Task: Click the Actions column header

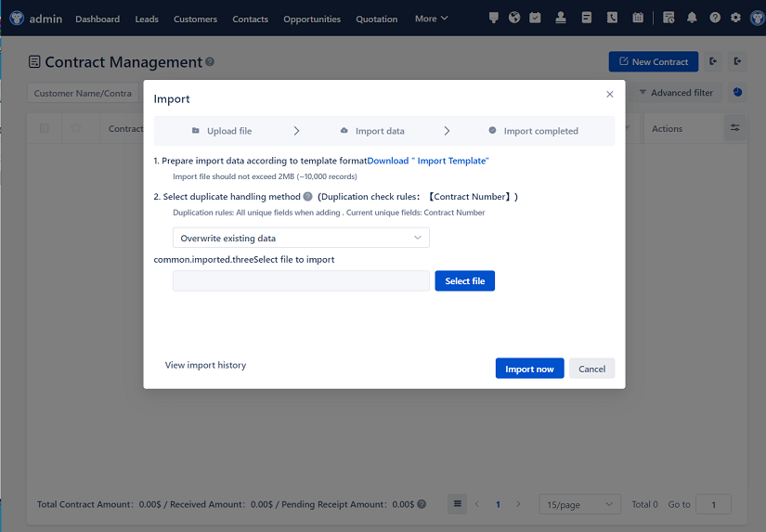Action: coord(668,128)
